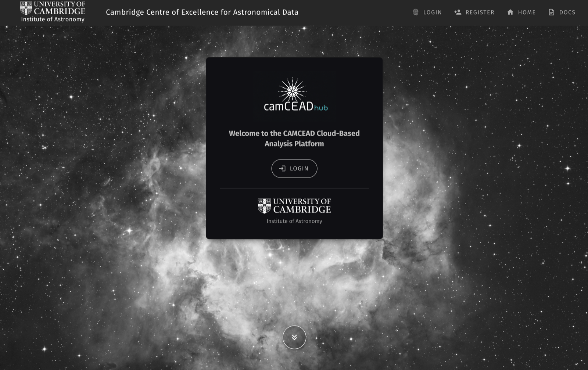Screen dimensions: 588x370
Task: Open the LOGIN link in the top navigation
Action: 427,12
